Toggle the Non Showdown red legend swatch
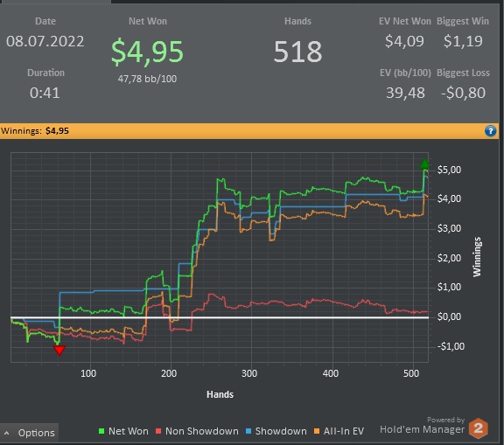The height and width of the screenshot is (445, 504). [158, 431]
